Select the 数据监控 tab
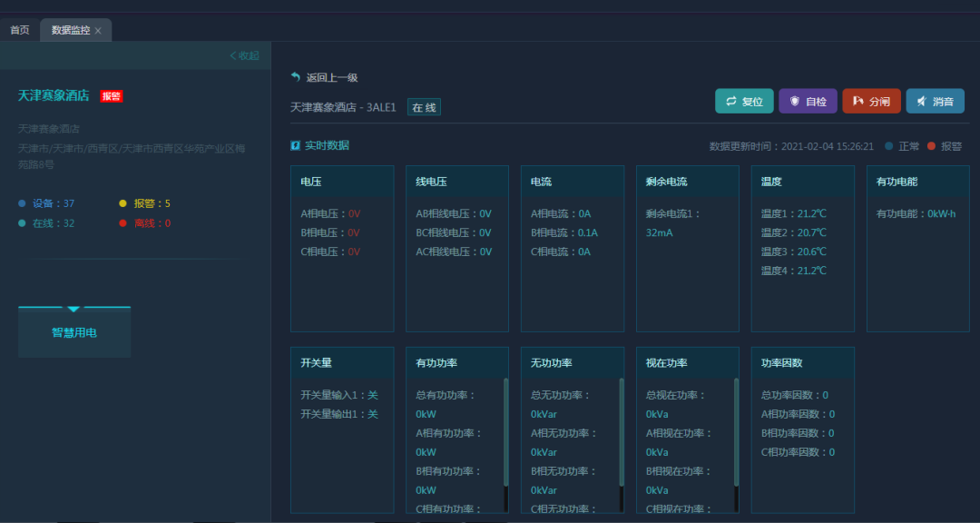The height and width of the screenshot is (523, 980). tap(70, 30)
